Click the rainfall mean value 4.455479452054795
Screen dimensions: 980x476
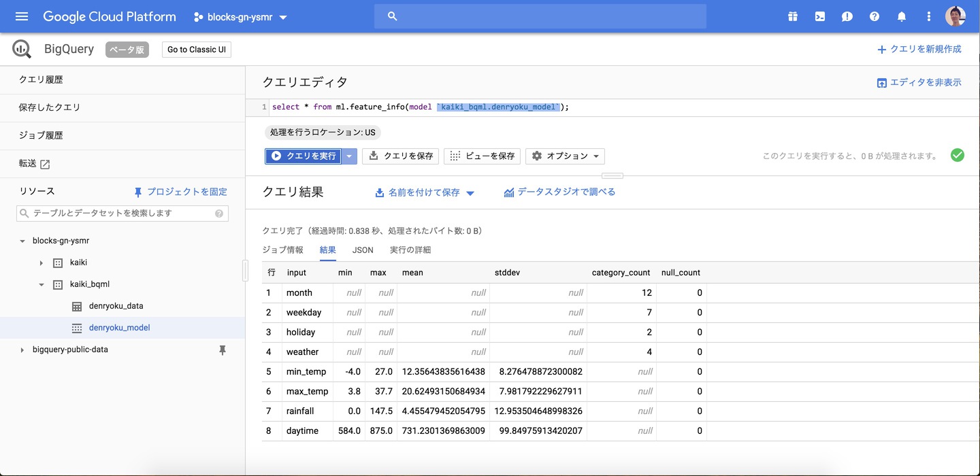pyautogui.click(x=444, y=411)
